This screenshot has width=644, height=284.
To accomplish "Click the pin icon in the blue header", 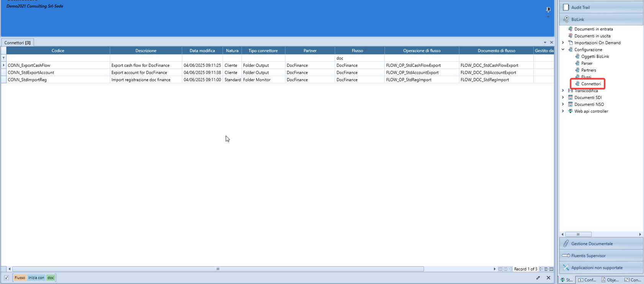I will pyautogui.click(x=548, y=10).
